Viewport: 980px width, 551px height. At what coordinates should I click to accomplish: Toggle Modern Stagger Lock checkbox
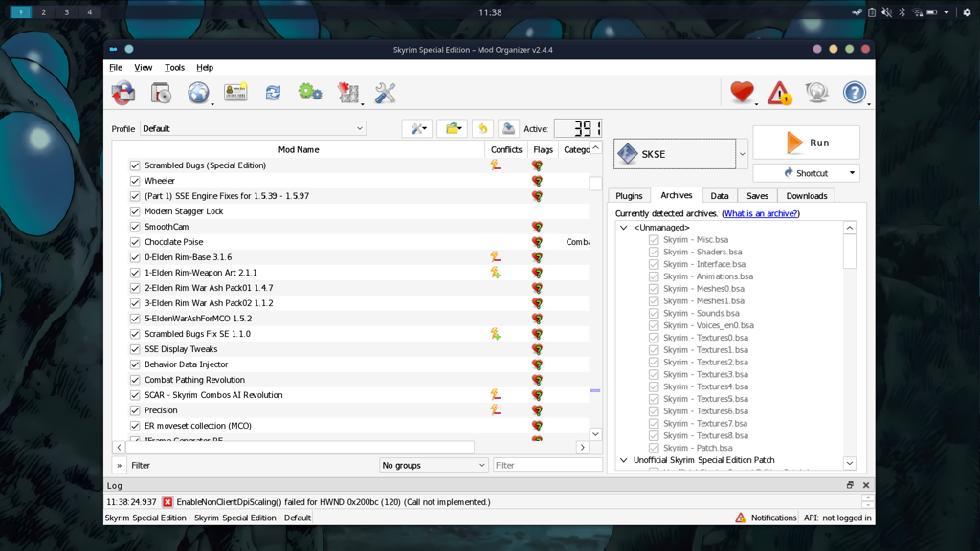pos(135,211)
